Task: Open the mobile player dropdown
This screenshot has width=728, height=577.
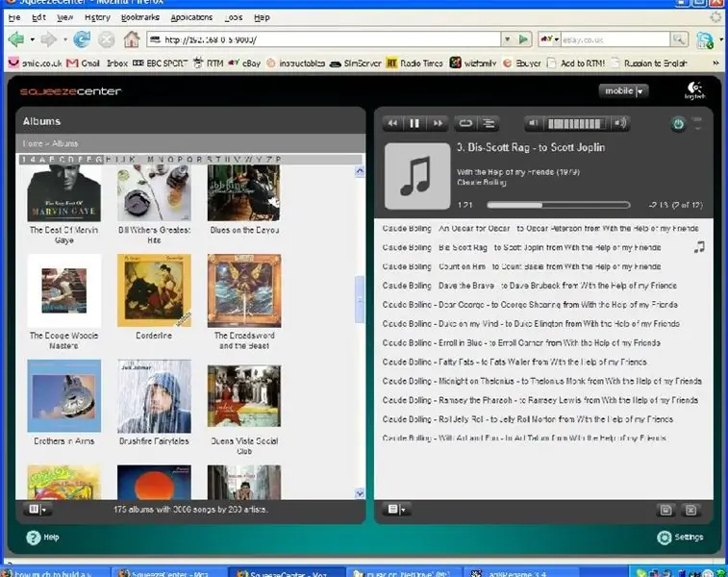Action: 623,91
